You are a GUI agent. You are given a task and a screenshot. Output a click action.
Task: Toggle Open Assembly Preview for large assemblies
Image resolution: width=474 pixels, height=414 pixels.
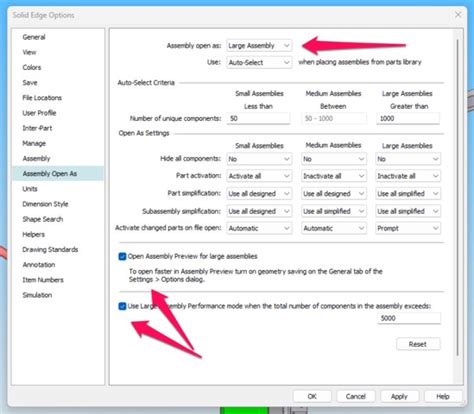[122, 256]
